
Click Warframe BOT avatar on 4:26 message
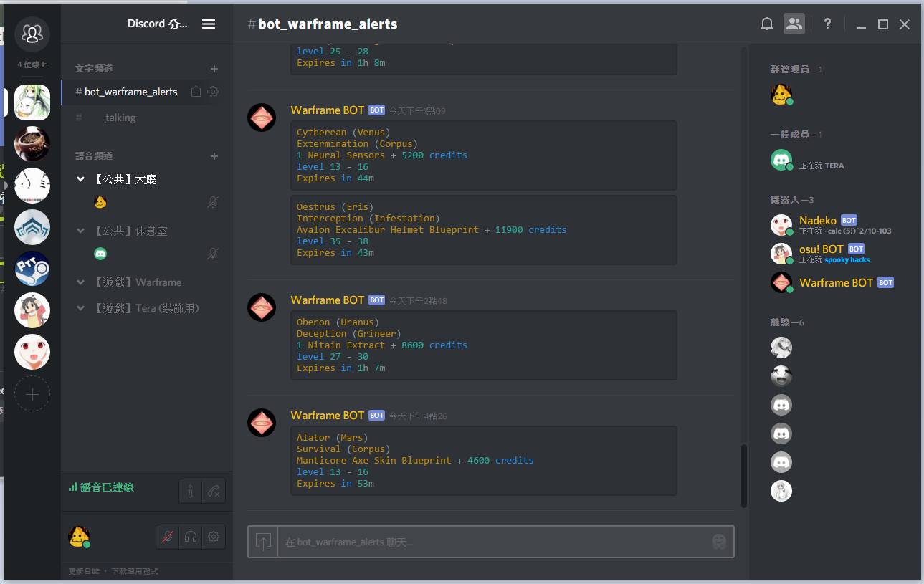262,423
